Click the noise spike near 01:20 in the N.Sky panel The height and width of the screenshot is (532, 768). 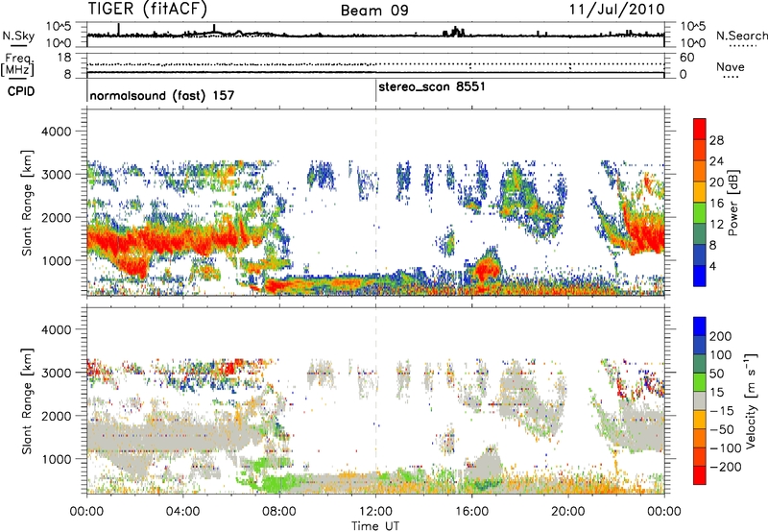pos(118,29)
